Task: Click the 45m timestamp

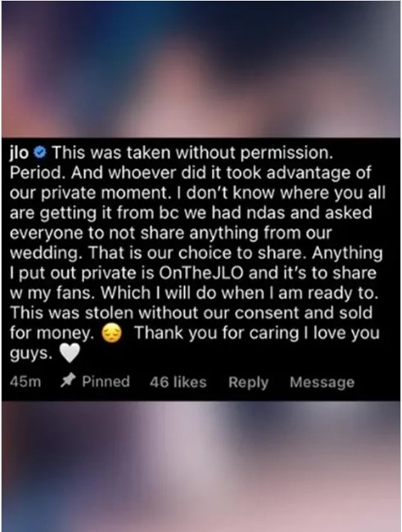Action: 25,382
